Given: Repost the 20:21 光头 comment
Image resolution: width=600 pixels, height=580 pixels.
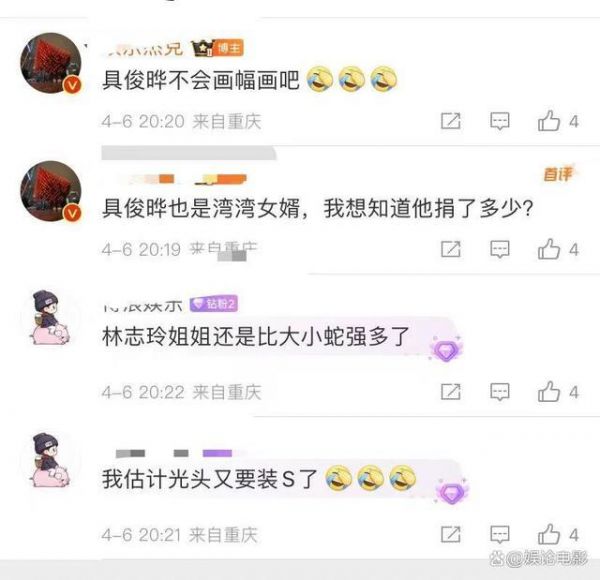Looking at the screenshot, I should coord(450,534).
